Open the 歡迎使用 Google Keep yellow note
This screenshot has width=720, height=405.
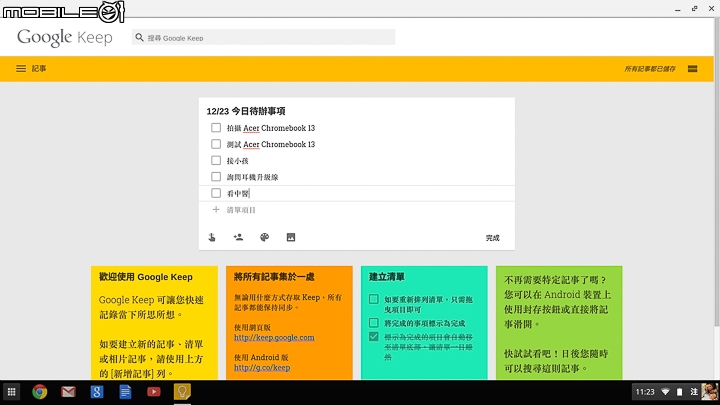tap(154, 323)
